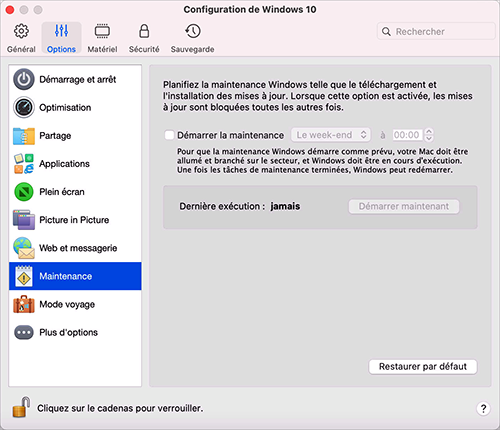Select Applications label in sidebar
500x430 pixels.
pyautogui.click(x=64, y=164)
